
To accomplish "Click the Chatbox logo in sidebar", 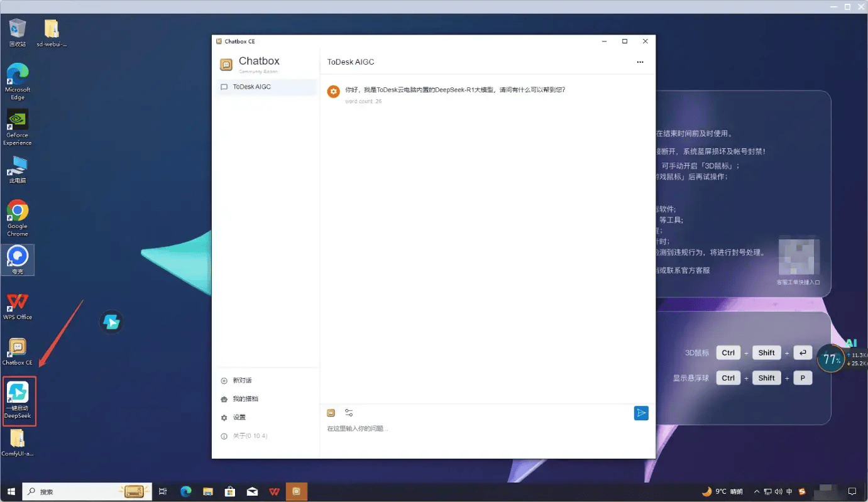I will tap(226, 64).
